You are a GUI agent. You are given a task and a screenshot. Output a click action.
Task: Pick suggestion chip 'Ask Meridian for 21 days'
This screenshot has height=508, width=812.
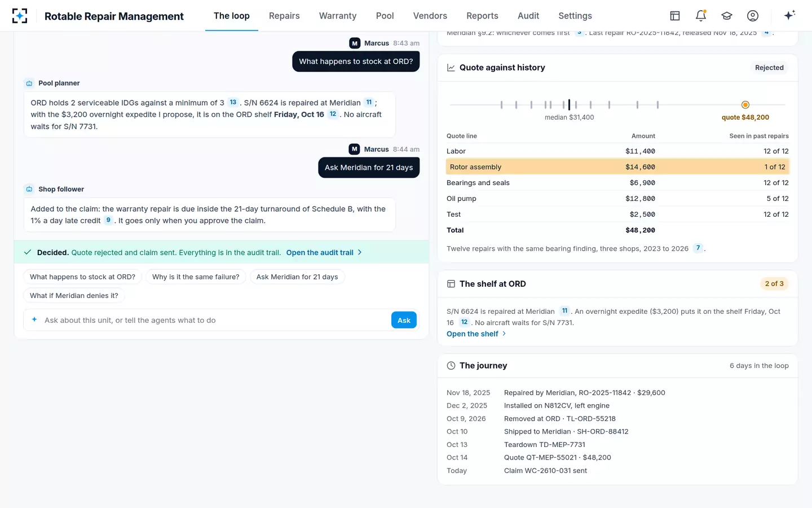click(x=297, y=277)
